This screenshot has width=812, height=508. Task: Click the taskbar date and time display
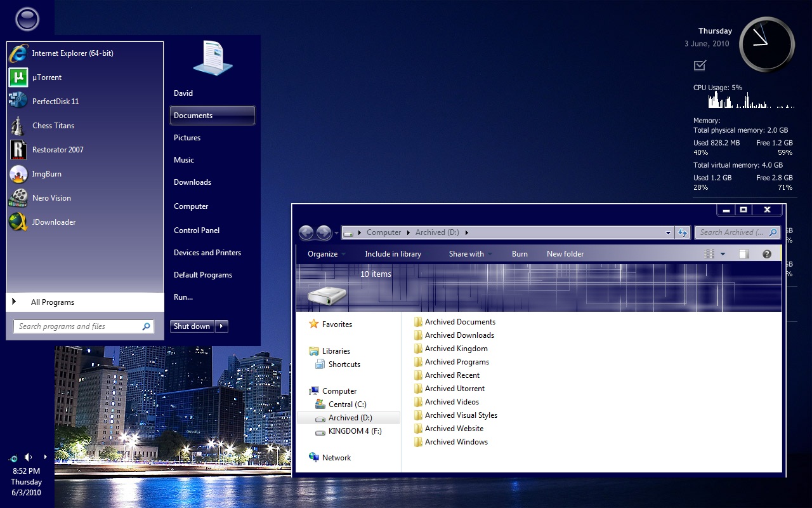coord(27,482)
